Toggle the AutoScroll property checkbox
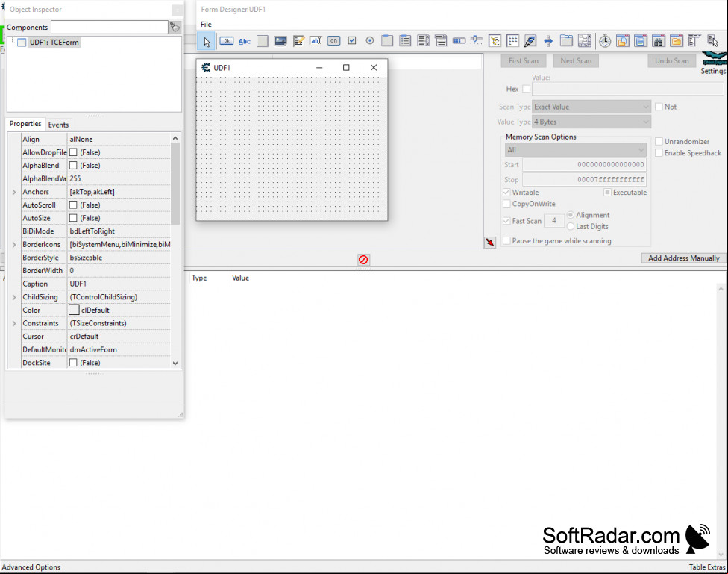Image resolution: width=728 pixels, height=574 pixels. tap(73, 205)
